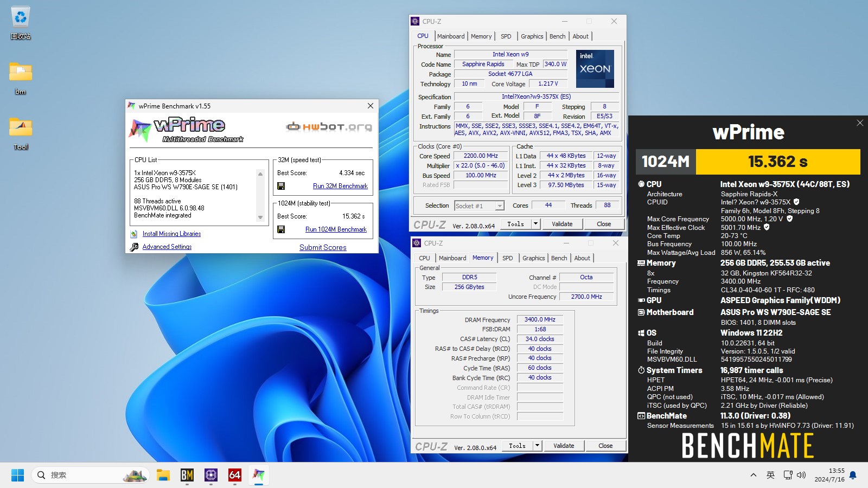868x488 pixels.
Task: Click the Install Missing Libraries icon
Action: coord(134,234)
